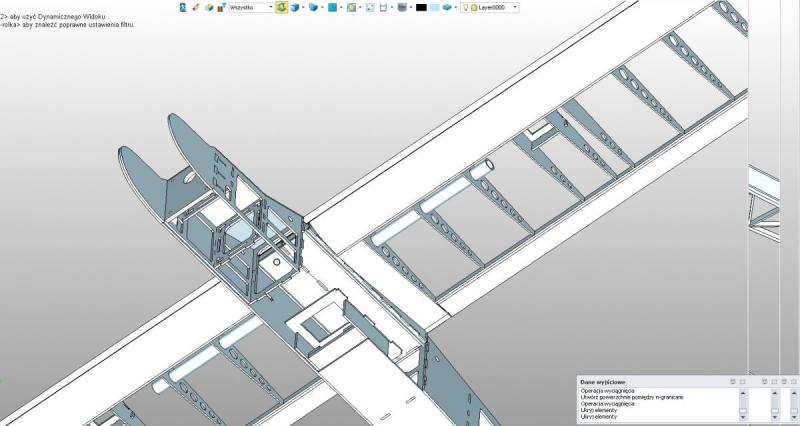
Task: Toggle the layer lightbulb visibility icon
Action: click(x=465, y=7)
